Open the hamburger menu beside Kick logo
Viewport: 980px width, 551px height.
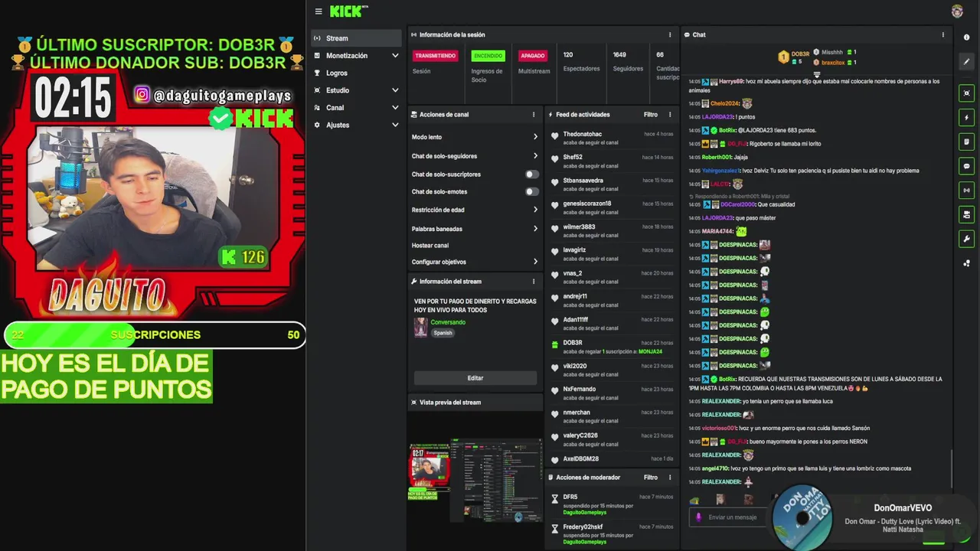tap(318, 11)
